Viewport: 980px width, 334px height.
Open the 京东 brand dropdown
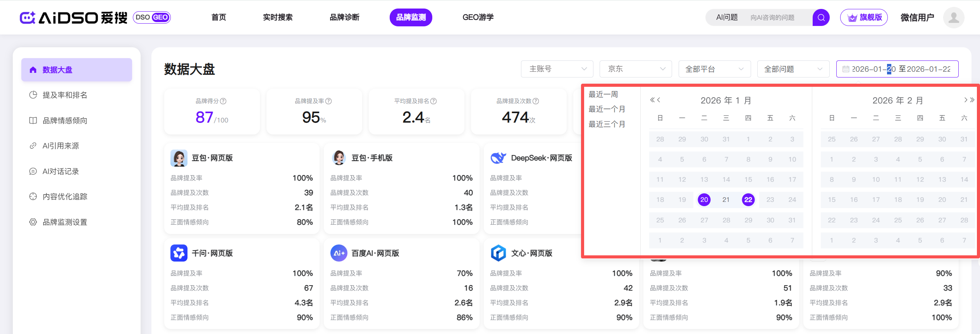(635, 69)
